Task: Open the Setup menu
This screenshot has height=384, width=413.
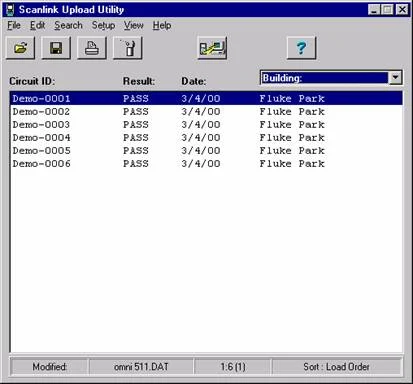Action: pos(103,25)
